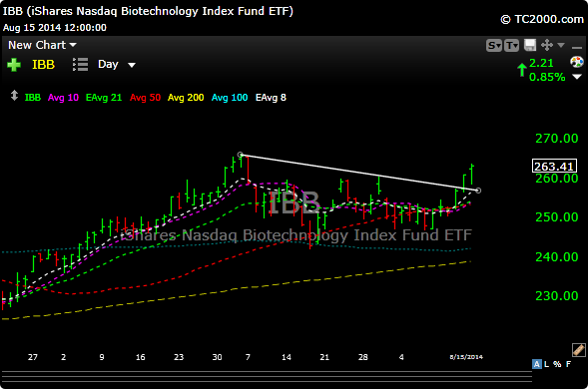This screenshot has height=389, width=588.
Task: Switch to percent scale % button
Action: tap(557, 364)
